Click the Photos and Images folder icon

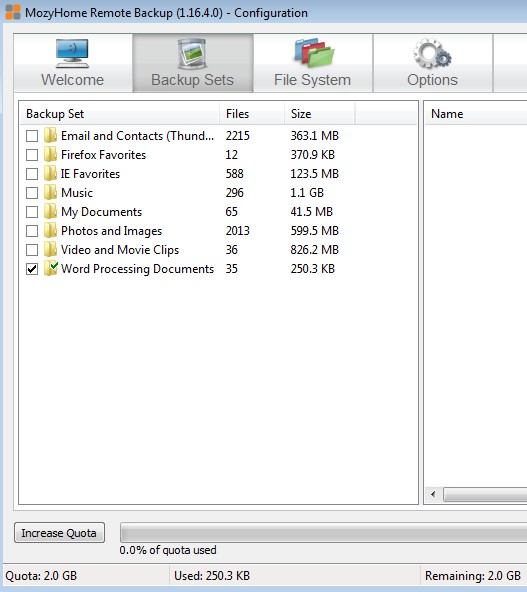50,230
